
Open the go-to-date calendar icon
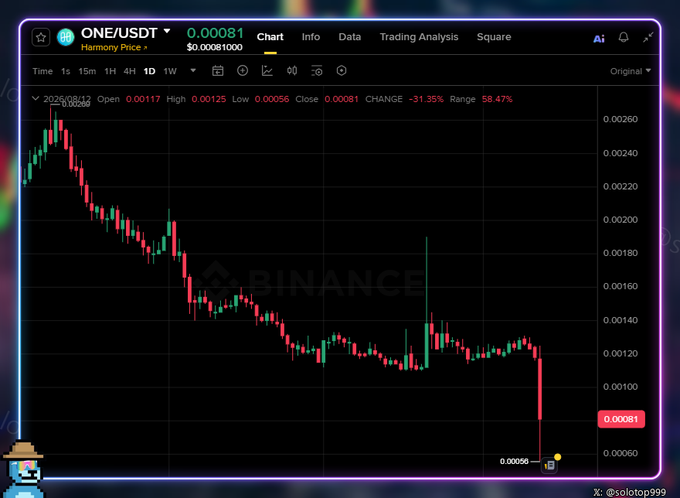[218, 71]
